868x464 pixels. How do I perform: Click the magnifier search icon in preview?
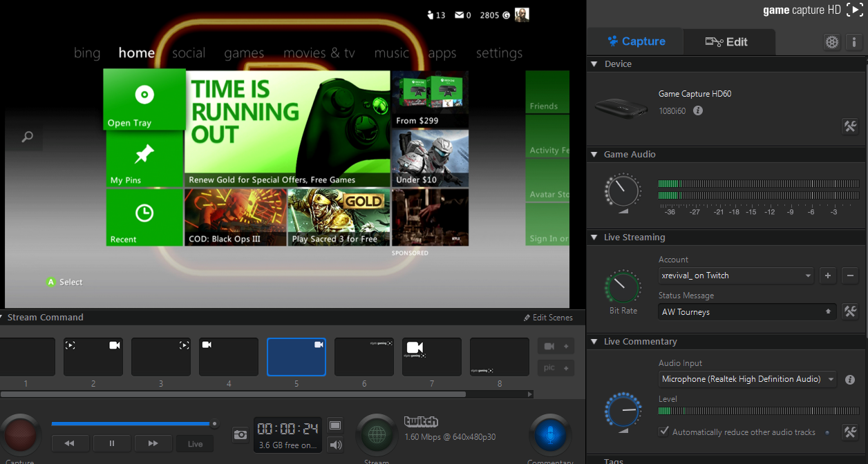pyautogui.click(x=27, y=137)
